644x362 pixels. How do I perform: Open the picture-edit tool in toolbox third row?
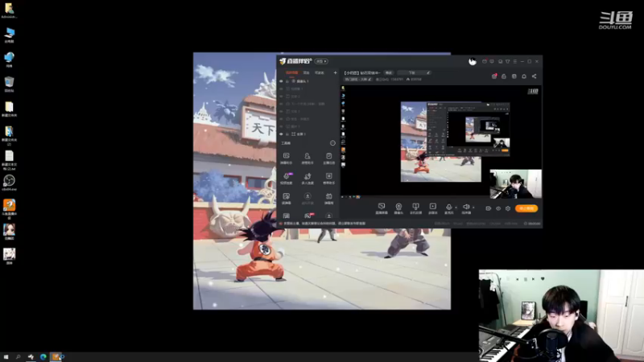coord(287,198)
